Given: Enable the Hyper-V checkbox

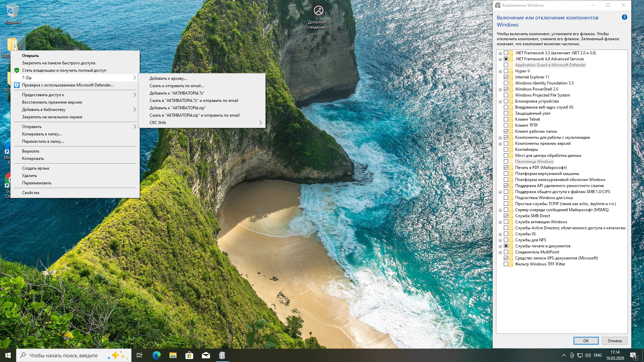Looking at the screenshot, I should tap(506, 71).
